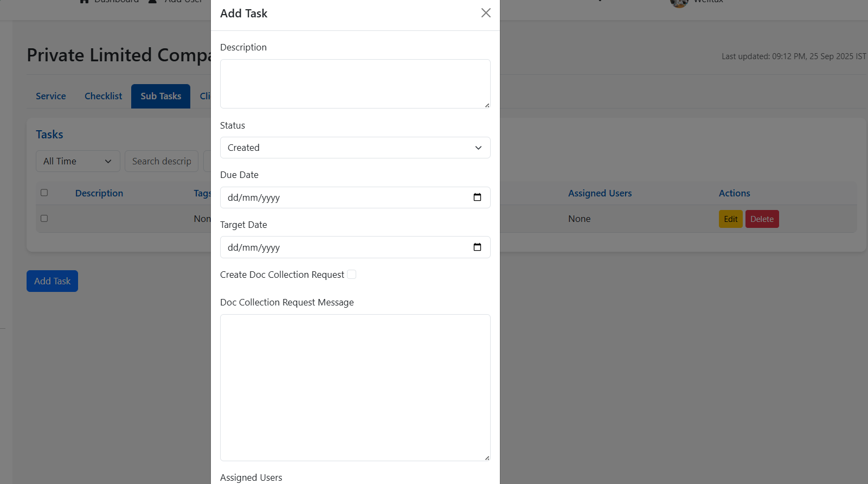Viewport: 868px width, 484px height.
Task: Click the Description textarea resize handle
Action: click(x=487, y=105)
